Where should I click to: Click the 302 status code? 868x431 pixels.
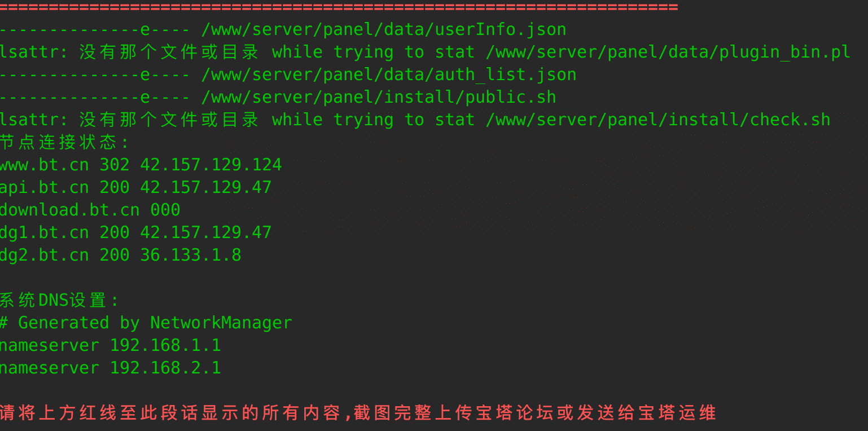click(x=115, y=165)
